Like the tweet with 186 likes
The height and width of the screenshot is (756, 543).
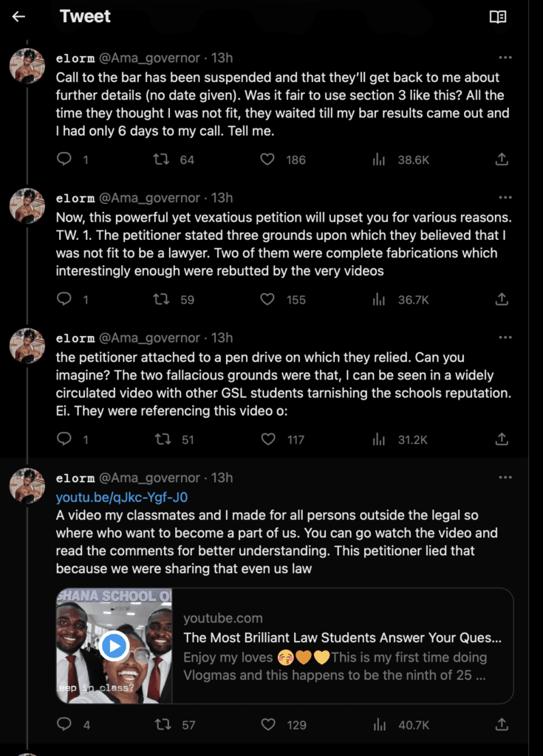(268, 159)
